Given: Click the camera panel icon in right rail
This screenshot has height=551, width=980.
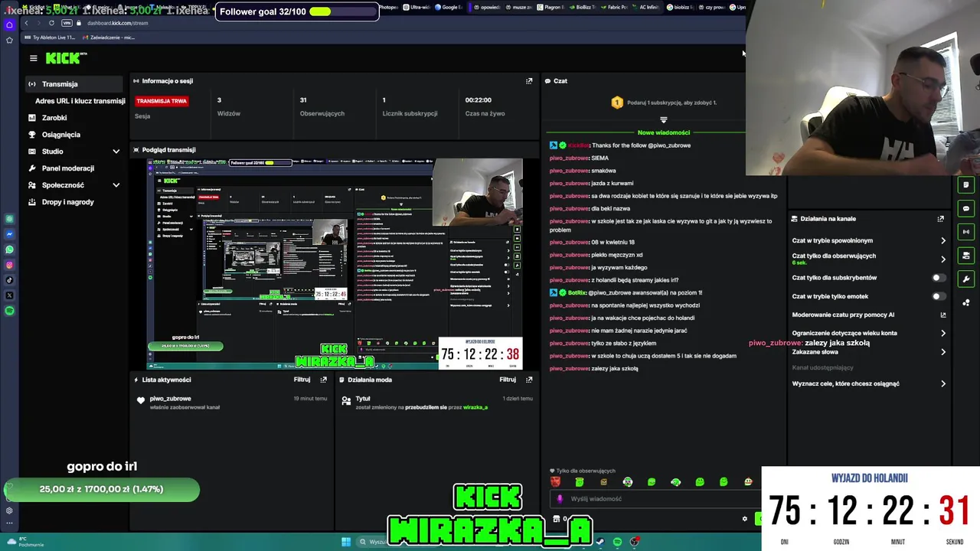Looking at the screenshot, I should (966, 256).
